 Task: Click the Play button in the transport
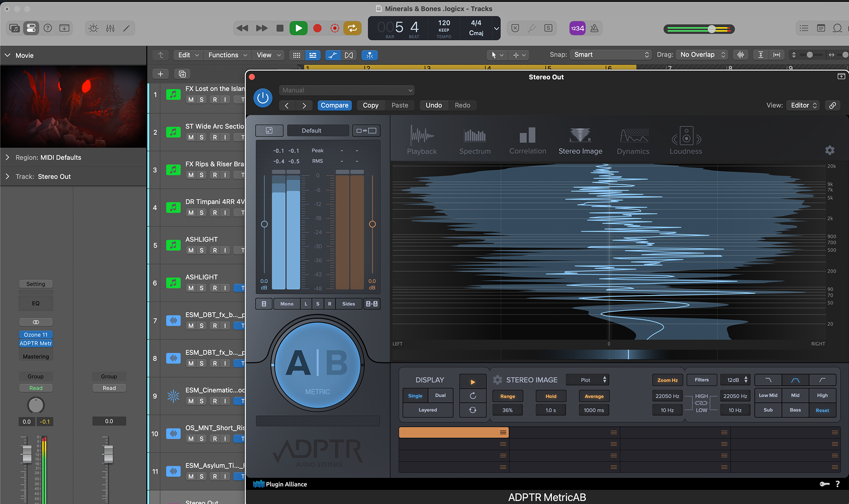298,28
